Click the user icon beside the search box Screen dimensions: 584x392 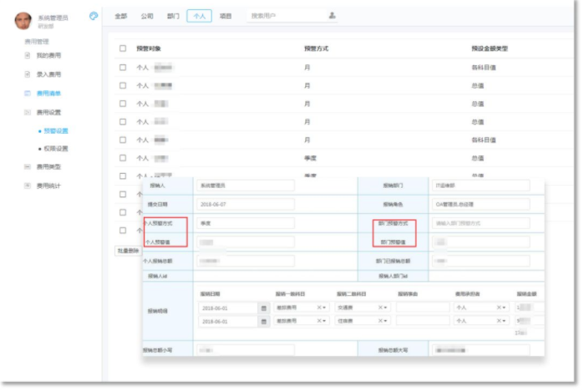click(x=332, y=15)
